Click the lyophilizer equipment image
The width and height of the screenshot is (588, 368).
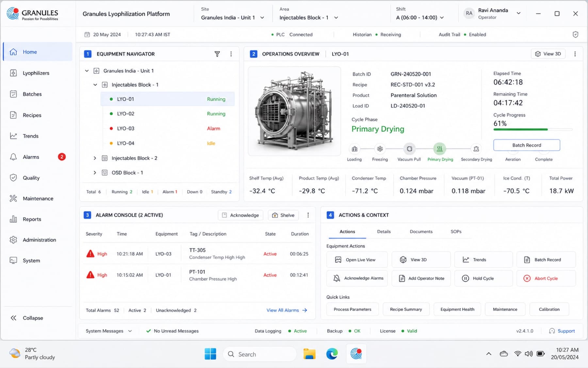click(x=295, y=111)
